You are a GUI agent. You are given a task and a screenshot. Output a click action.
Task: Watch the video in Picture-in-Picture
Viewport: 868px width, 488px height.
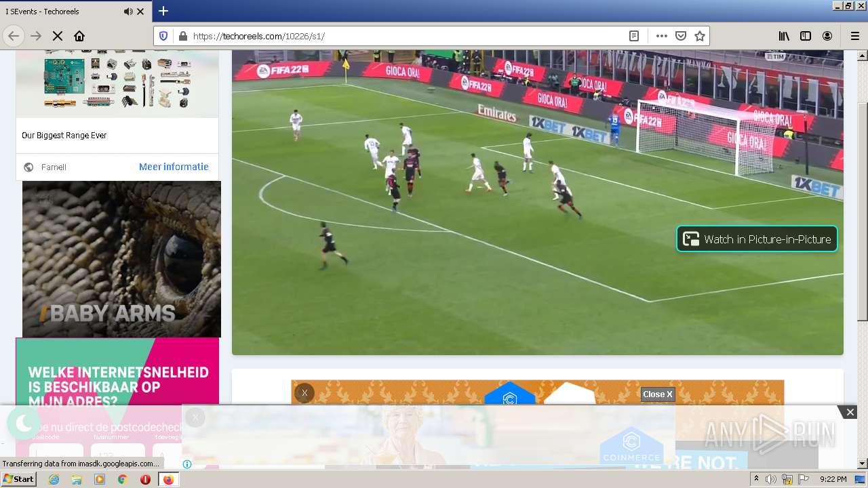(757, 239)
